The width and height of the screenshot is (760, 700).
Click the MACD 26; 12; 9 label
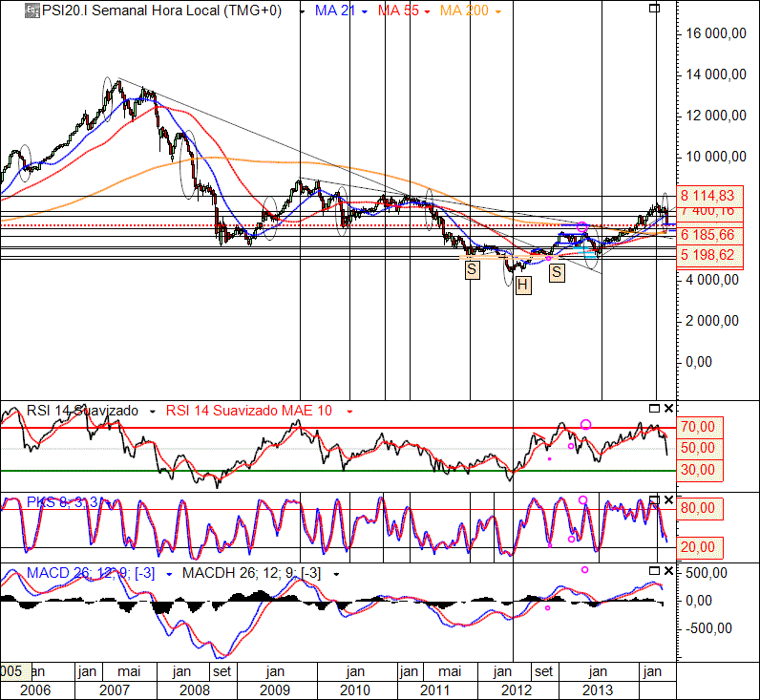pos(78,572)
